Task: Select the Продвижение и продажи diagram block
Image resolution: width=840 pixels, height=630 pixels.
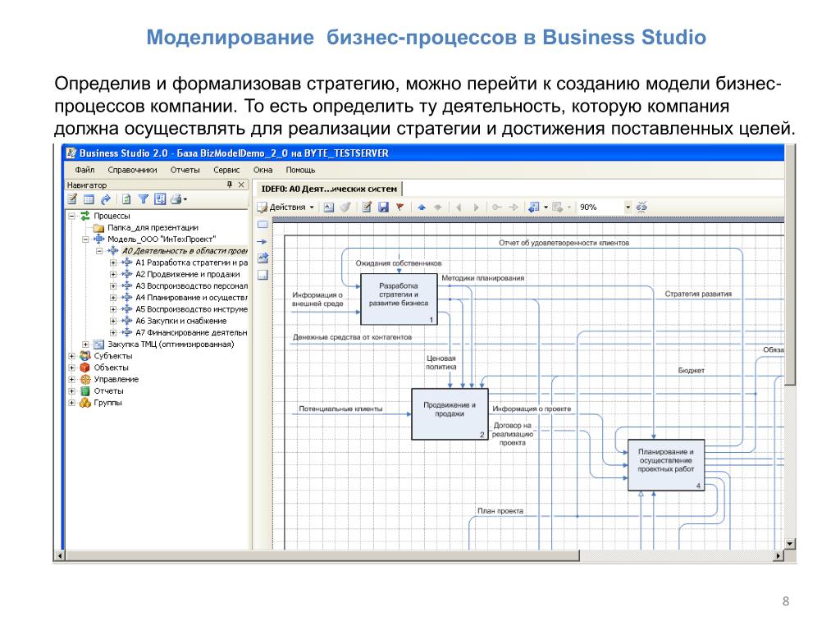Action: [450, 414]
